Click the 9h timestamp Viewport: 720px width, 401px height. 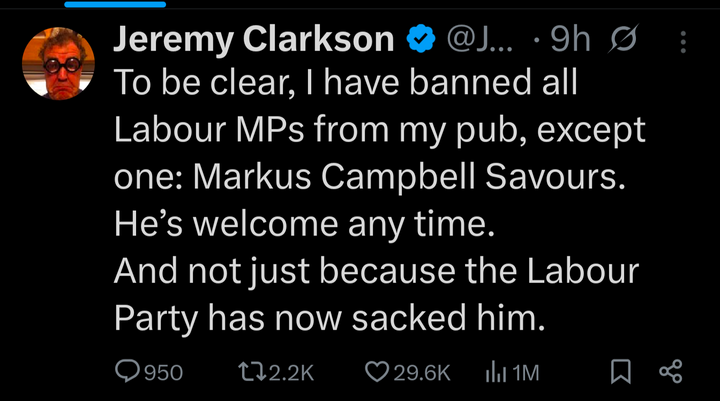(569, 39)
